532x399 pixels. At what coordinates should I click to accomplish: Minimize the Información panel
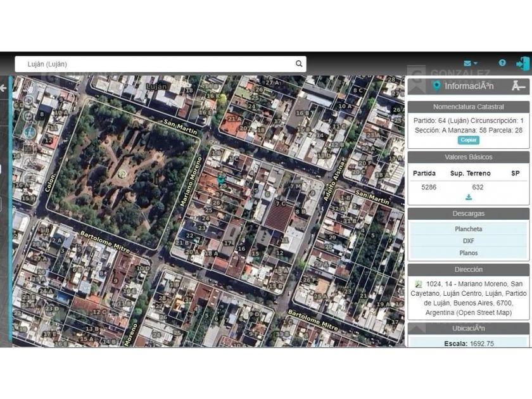[x=518, y=86]
